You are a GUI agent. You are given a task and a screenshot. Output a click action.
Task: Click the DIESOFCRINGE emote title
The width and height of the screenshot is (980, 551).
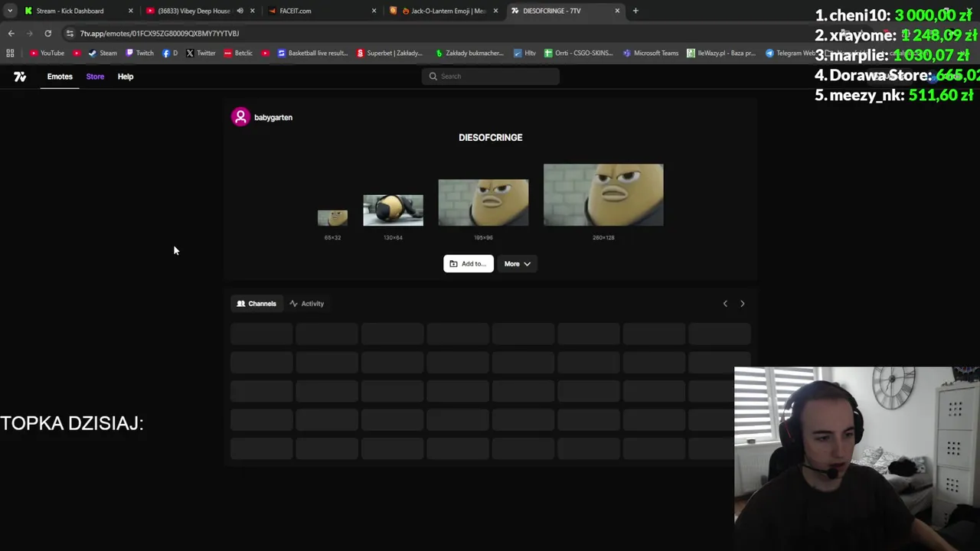(x=490, y=138)
